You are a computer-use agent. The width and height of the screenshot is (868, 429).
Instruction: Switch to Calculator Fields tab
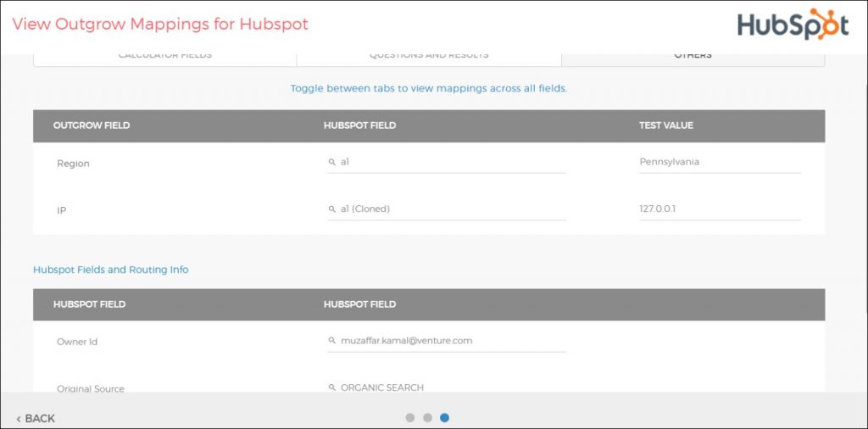[164, 57]
